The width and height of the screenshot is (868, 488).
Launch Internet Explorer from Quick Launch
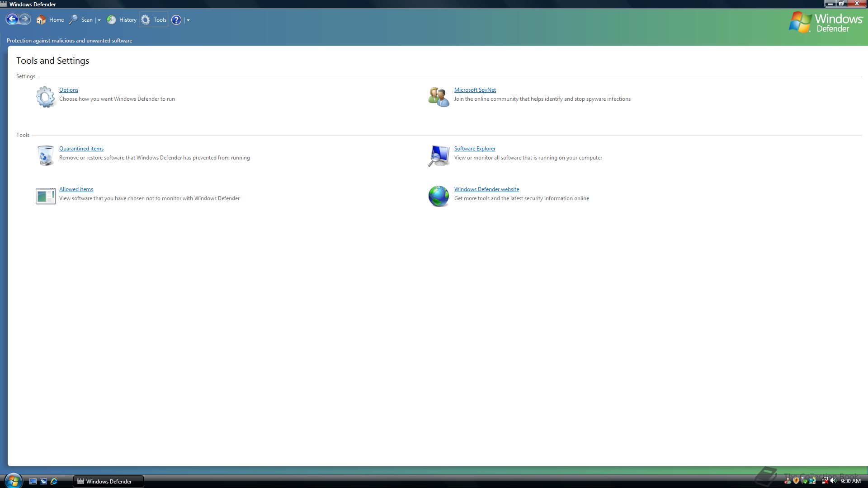[x=54, y=481]
